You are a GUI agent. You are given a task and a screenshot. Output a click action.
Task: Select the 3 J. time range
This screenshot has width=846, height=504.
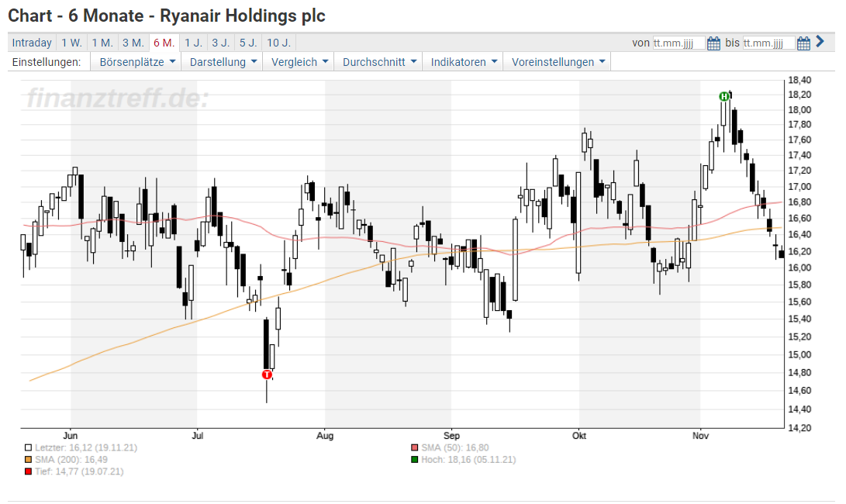click(221, 43)
